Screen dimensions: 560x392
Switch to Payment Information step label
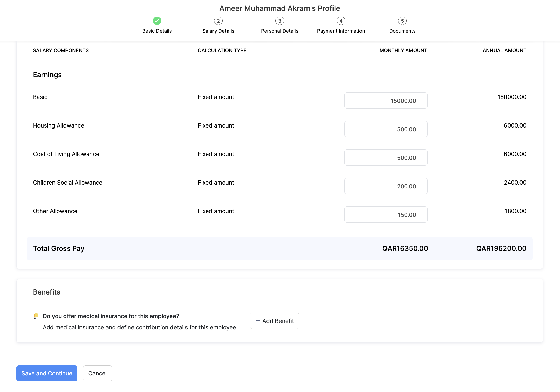click(x=341, y=31)
